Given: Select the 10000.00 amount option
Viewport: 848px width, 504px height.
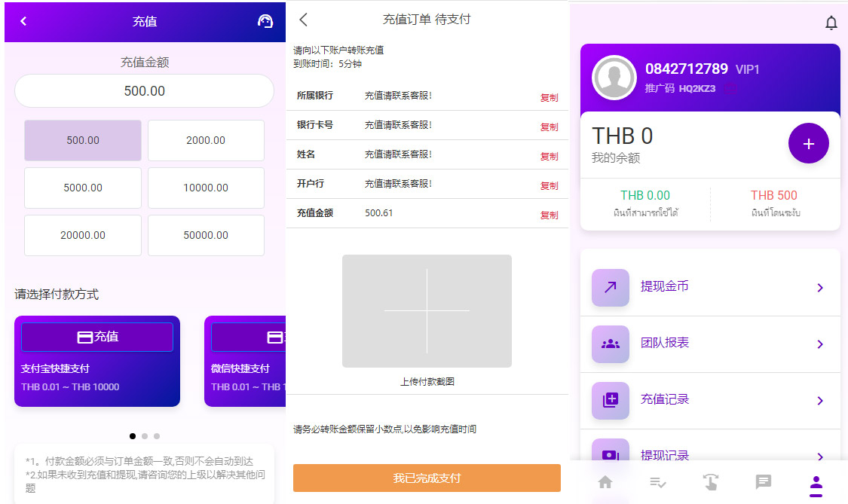Looking at the screenshot, I should [206, 188].
